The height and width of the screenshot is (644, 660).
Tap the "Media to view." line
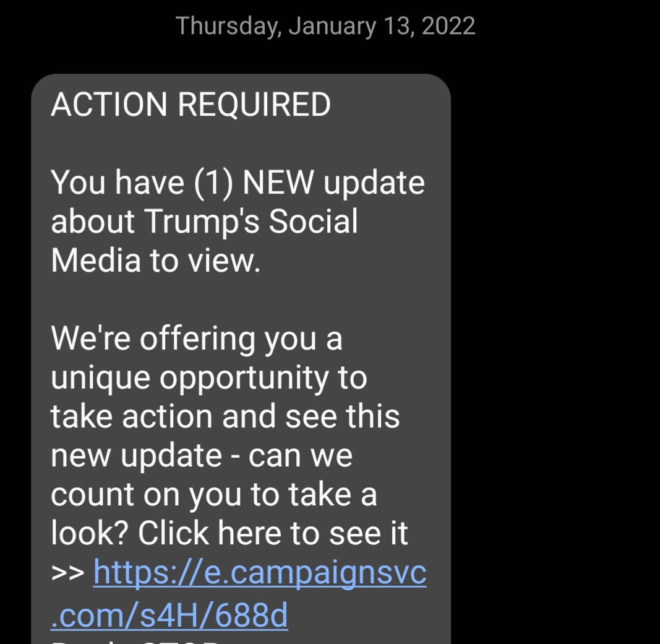point(155,260)
